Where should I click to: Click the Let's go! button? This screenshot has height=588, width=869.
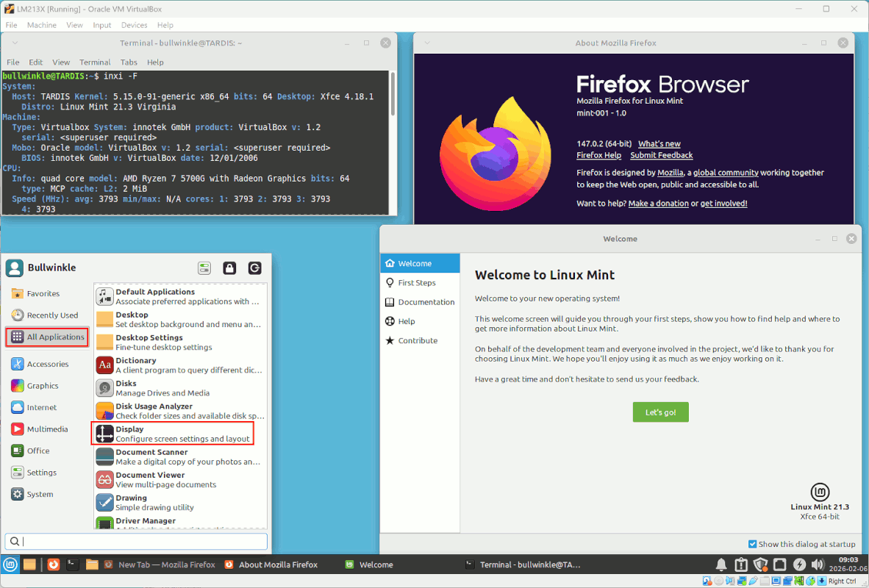tap(661, 412)
